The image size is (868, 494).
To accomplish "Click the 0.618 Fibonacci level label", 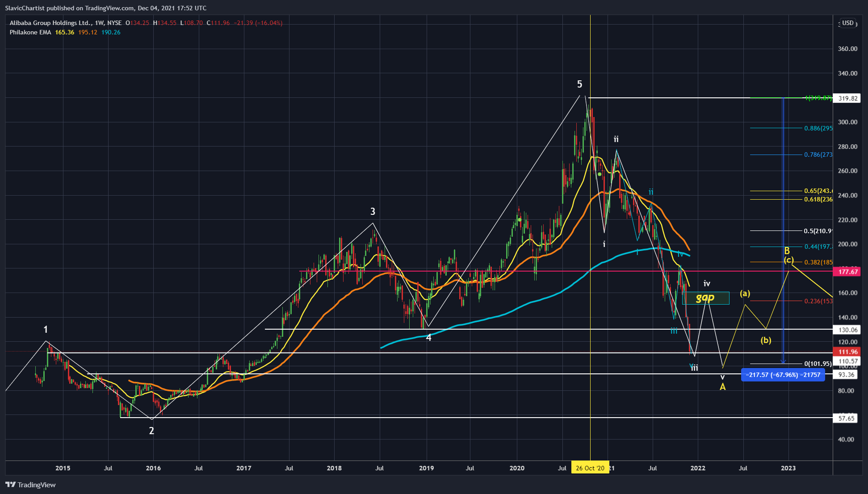I will [818, 199].
